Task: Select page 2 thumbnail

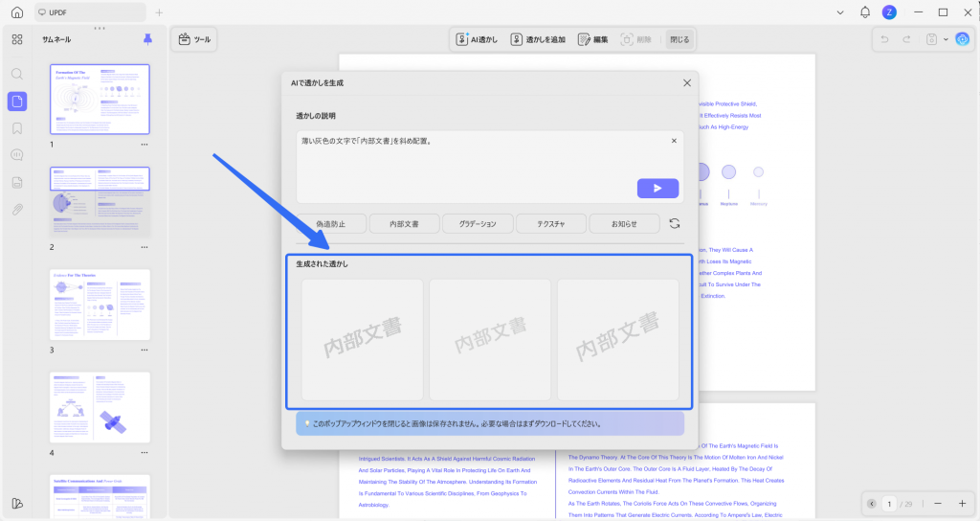Action: click(x=100, y=202)
